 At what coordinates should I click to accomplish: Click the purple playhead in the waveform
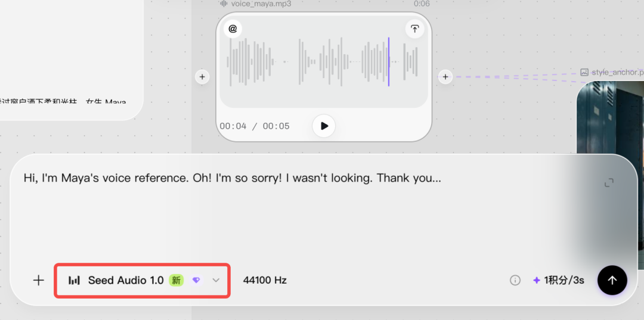[389, 62]
